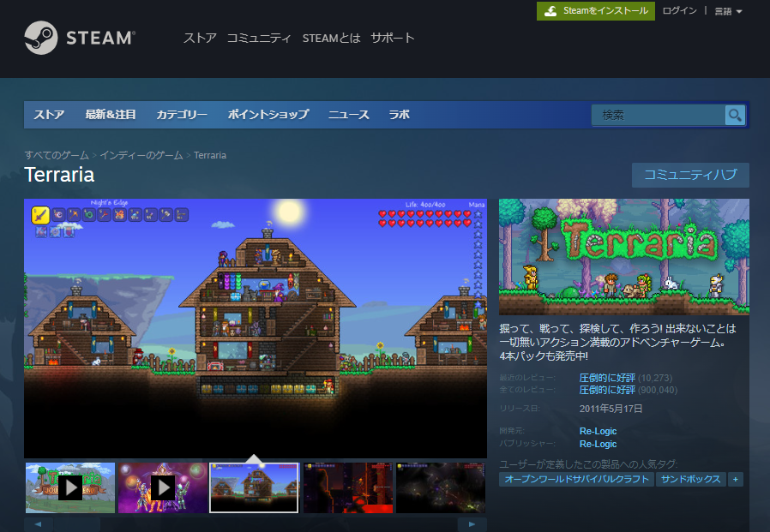The width and height of the screenshot is (770, 532).
Task: Expand the カテゴリー menu
Action: click(x=181, y=115)
